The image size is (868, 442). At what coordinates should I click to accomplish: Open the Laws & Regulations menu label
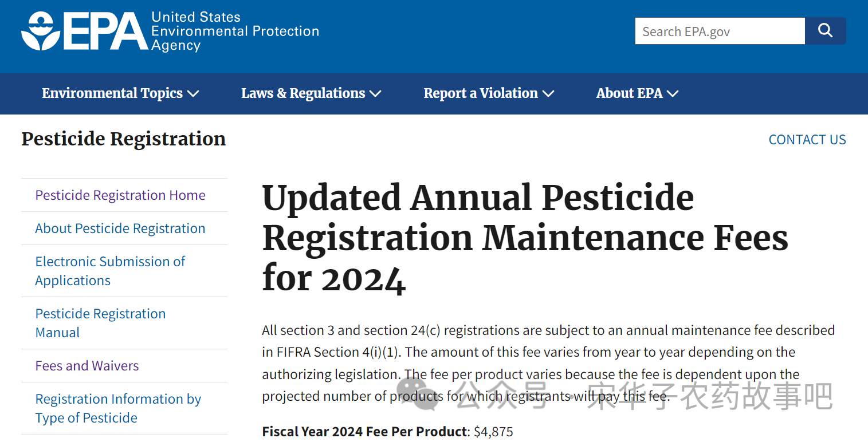point(303,93)
